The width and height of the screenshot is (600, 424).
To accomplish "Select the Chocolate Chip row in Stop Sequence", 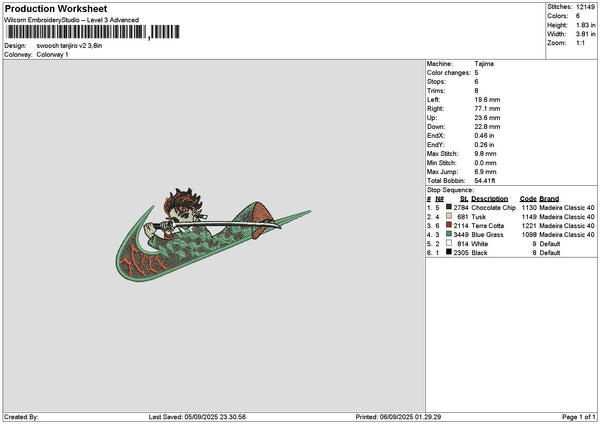I will (x=511, y=207).
